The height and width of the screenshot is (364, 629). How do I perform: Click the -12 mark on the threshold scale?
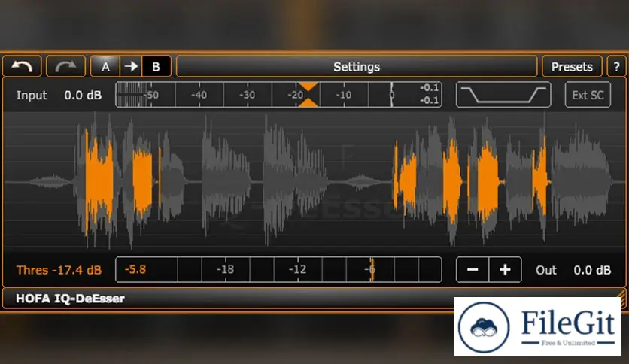point(298,269)
